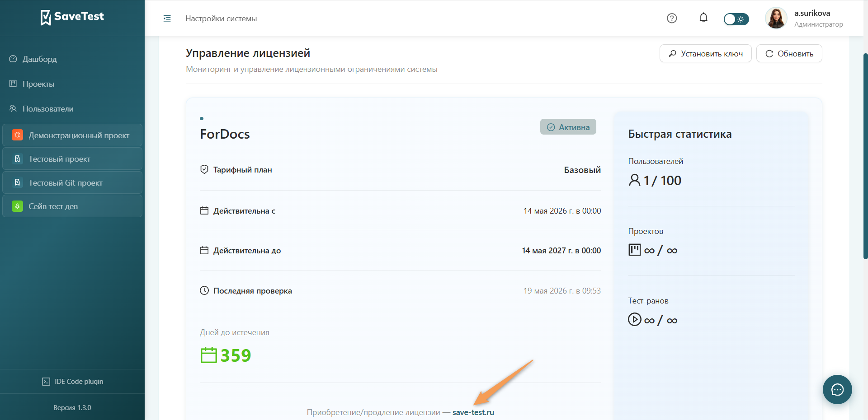Open Тестовый проект
Image resolution: width=868 pixels, height=420 pixels.
pyautogui.click(x=72, y=159)
